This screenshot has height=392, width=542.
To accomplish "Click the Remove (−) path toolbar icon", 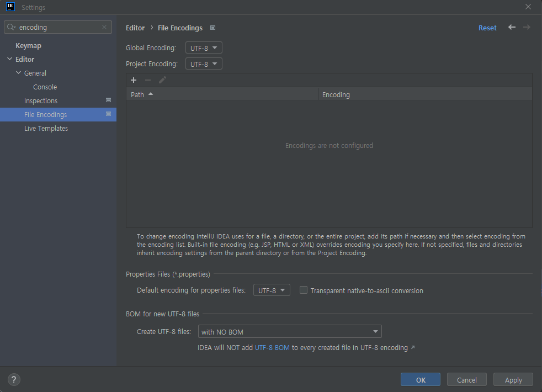I will pos(148,80).
